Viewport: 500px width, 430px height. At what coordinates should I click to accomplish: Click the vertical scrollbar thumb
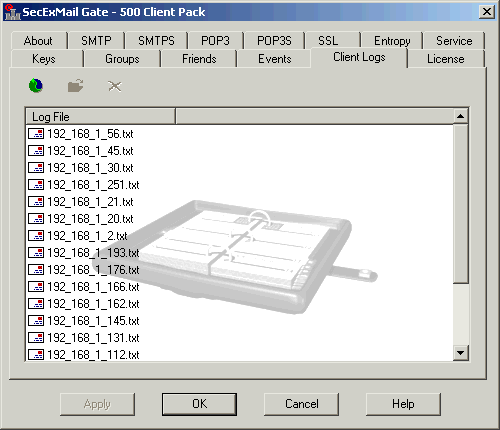pos(461,204)
